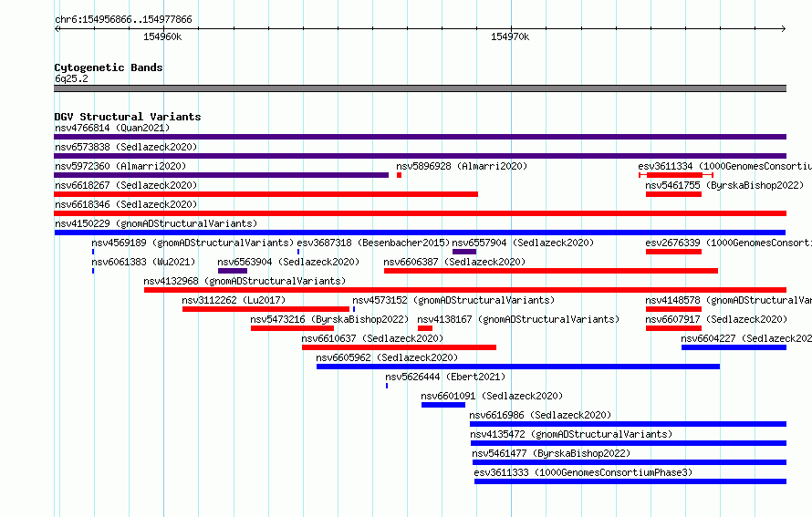Screen dimensions: 812x517
Task: Select the blue bar under nsv4150229
Action: (x=420, y=233)
